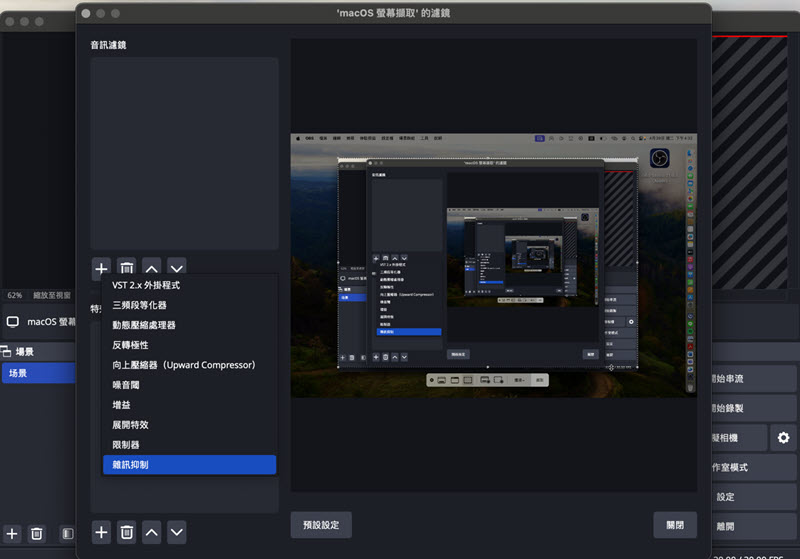Add an effect filter using bottom plus icon
Image resolution: width=800 pixels, height=559 pixels.
[x=101, y=532]
